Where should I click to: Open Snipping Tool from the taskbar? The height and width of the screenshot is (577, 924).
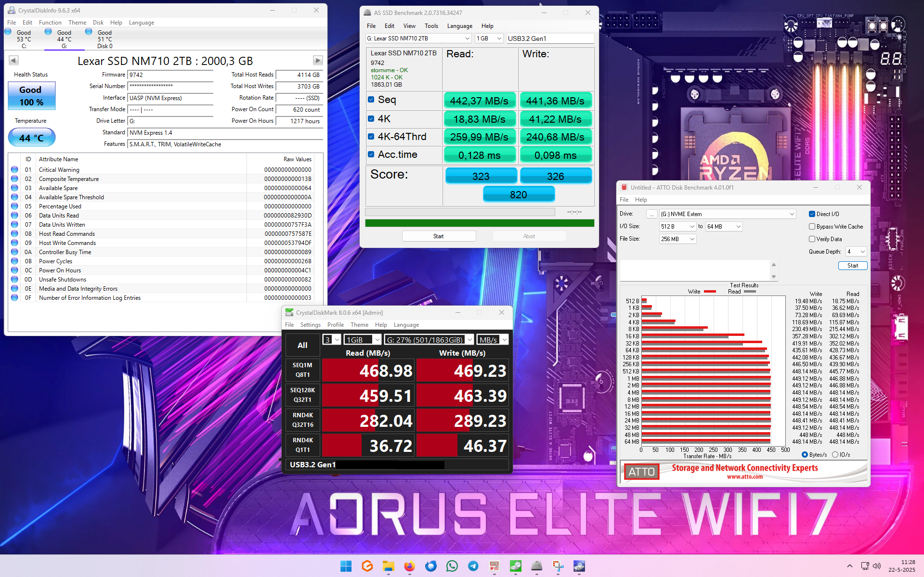tap(558, 566)
